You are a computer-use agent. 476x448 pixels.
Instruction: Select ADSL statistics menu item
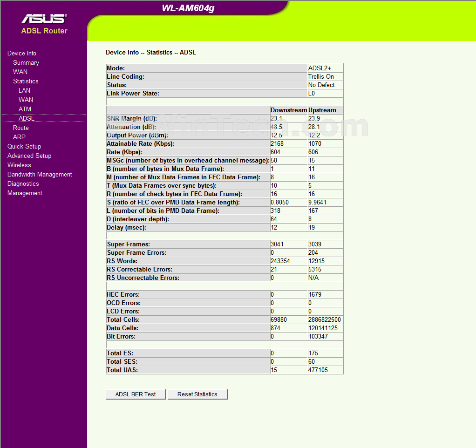[x=44, y=118]
